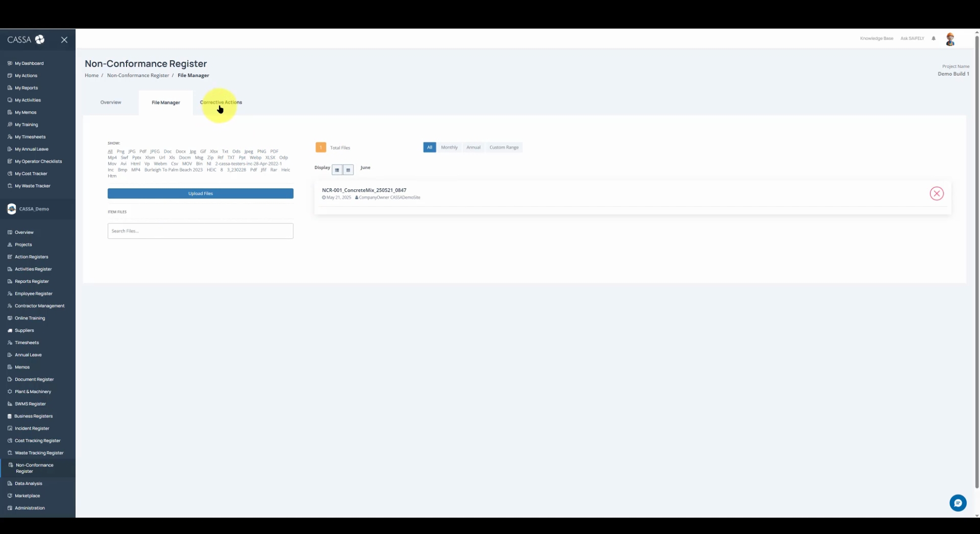Click the Search Files input field
The image size is (980, 534).
pyautogui.click(x=200, y=231)
